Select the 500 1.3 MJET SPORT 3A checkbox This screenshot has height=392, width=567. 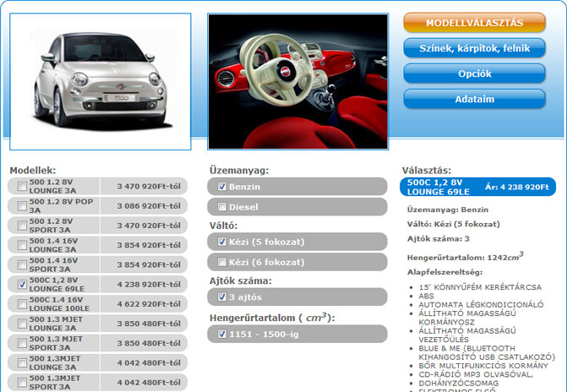tap(23, 343)
